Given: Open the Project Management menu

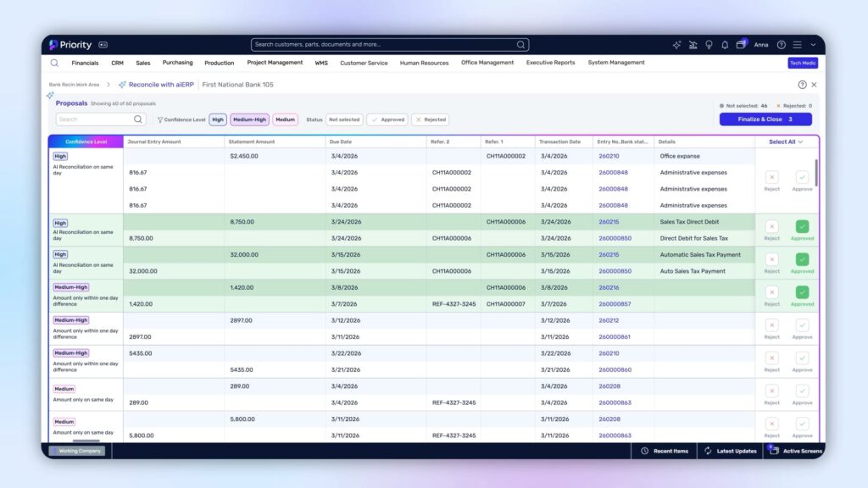Looking at the screenshot, I should click(275, 63).
